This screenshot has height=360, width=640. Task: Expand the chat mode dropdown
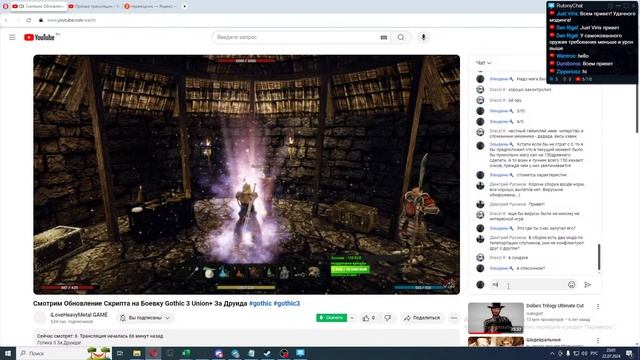click(484, 62)
